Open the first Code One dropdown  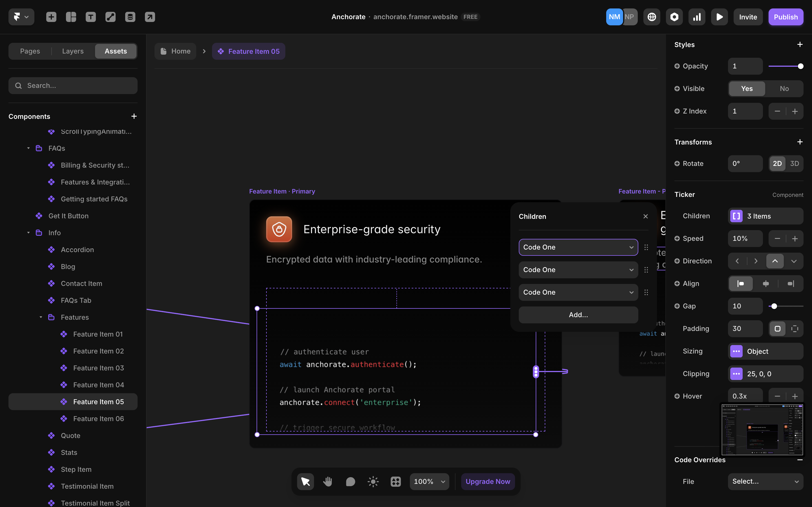tap(578, 247)
